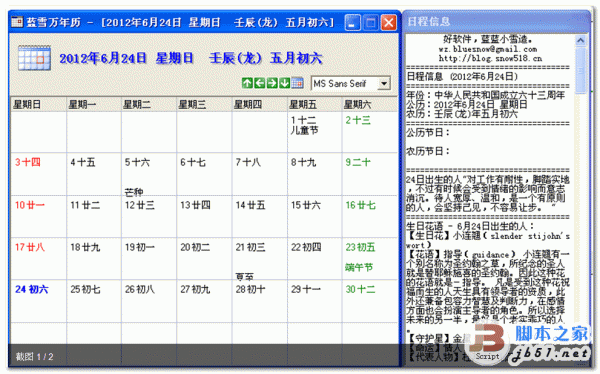Select the date 26 初八

point(149,301)
